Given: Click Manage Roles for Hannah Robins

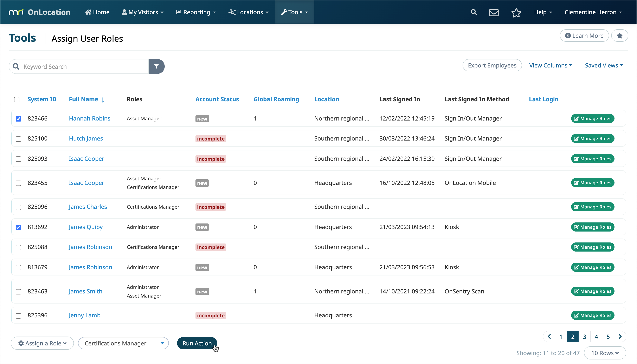Looking at the screenshot, I should 592,118.
